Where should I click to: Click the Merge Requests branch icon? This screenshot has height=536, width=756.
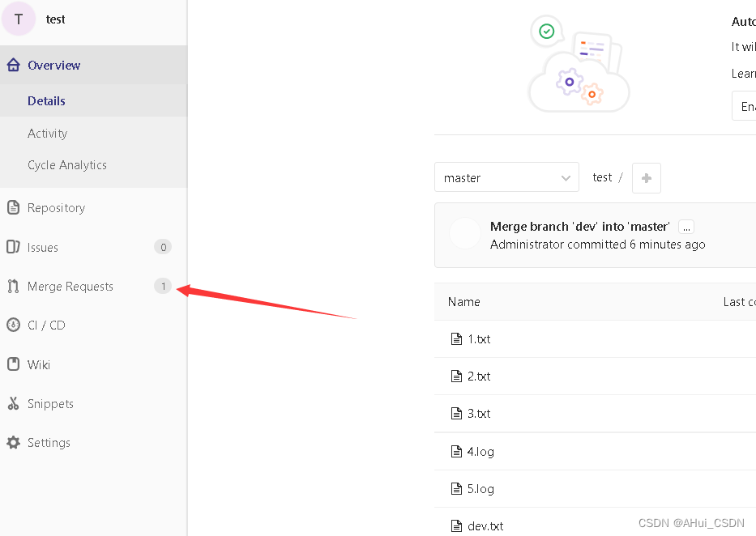(13, 287)
